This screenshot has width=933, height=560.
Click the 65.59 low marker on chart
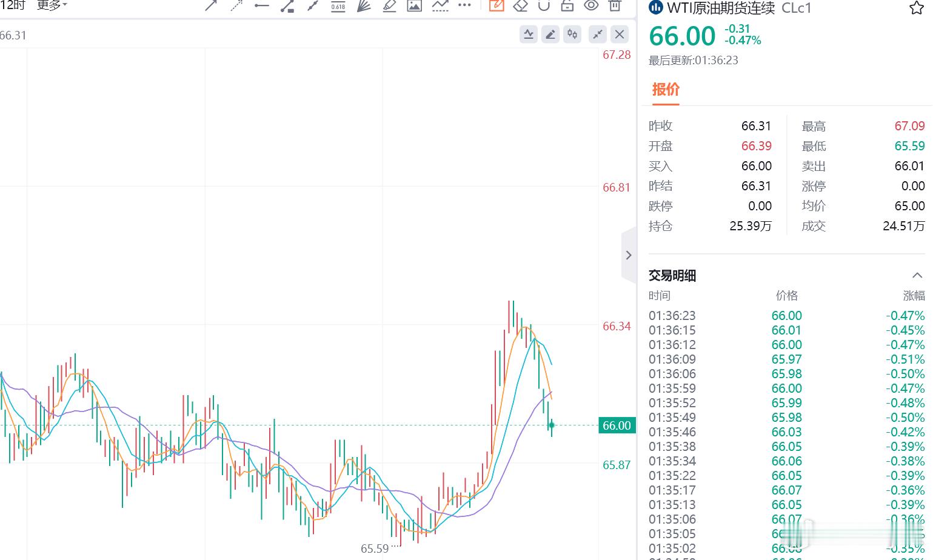coord(375,548)
